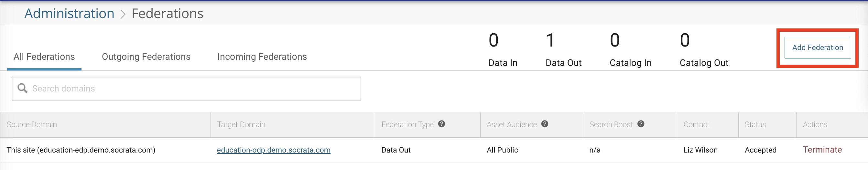
Task: Click the Data Out count
Action: click(x=550, y=40)
